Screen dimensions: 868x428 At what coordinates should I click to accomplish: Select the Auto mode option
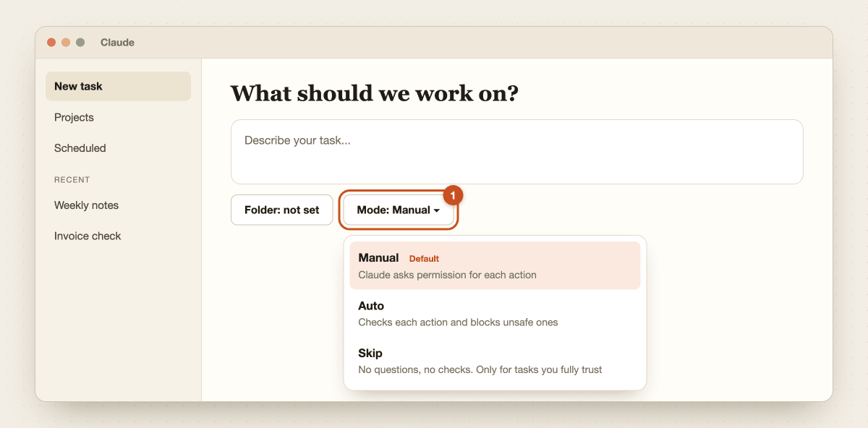pos(495,313)
